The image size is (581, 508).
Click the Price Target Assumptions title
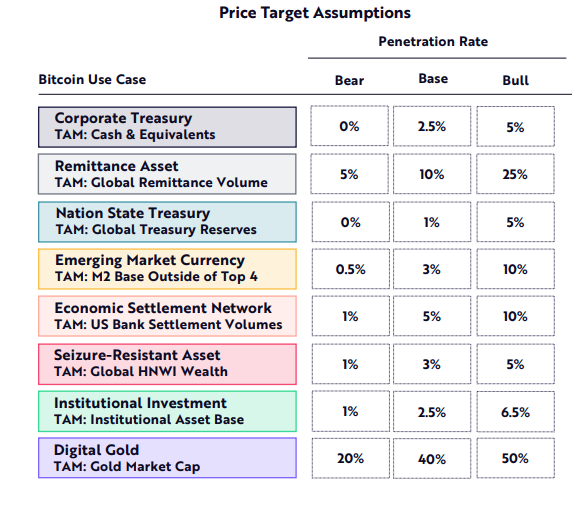click(x=315, y=13)
